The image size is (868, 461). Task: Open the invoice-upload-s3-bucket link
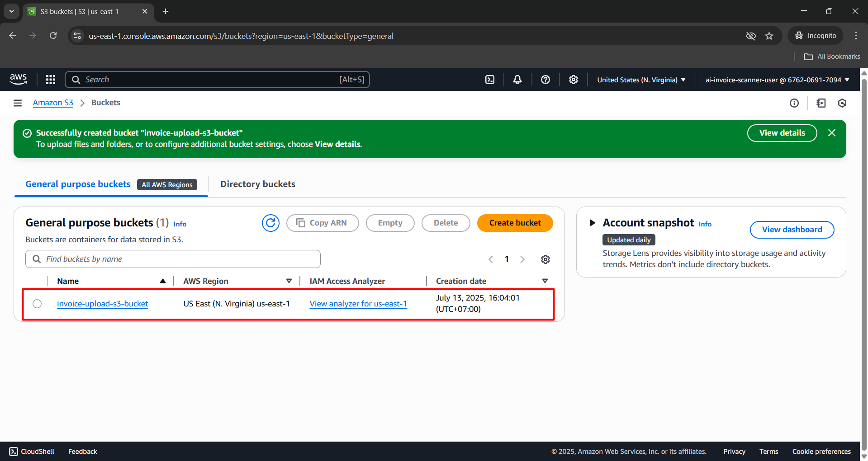click(x=102, y=304)
